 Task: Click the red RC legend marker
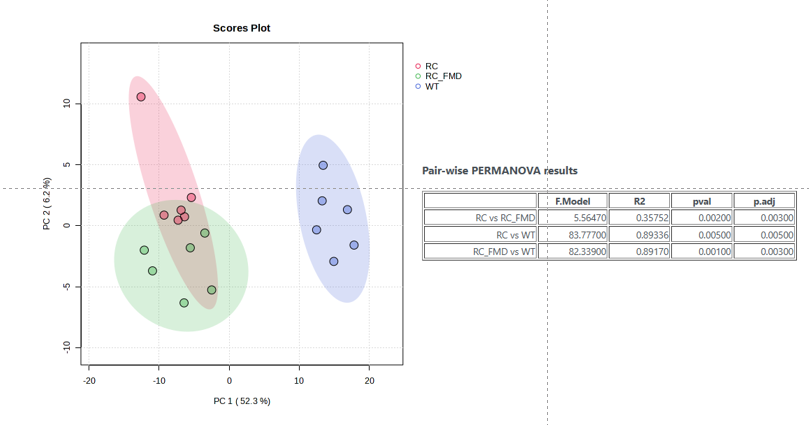(x=418, y=66)
